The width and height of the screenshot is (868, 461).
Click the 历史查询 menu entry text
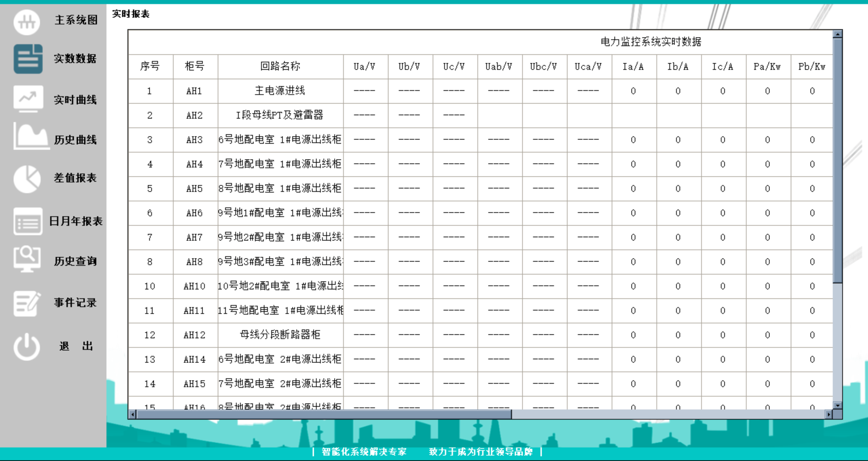75,261
